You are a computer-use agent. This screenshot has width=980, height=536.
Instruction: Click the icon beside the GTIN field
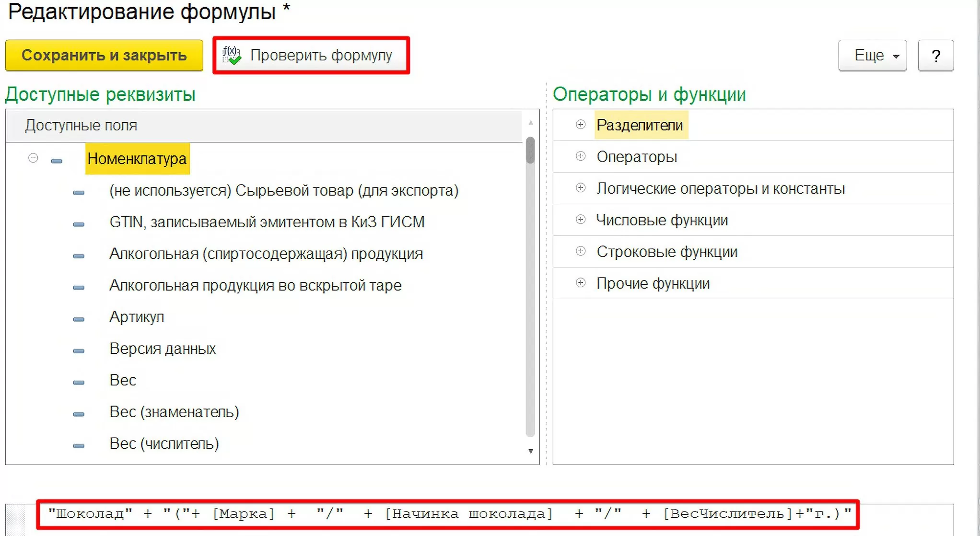(x=79, y=224)
